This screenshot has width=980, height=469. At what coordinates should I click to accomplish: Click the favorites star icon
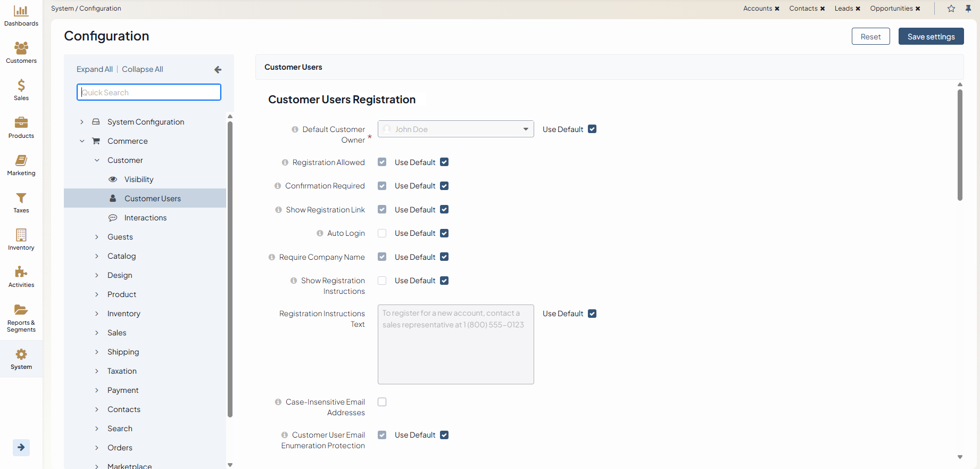[x=951, y=9]
